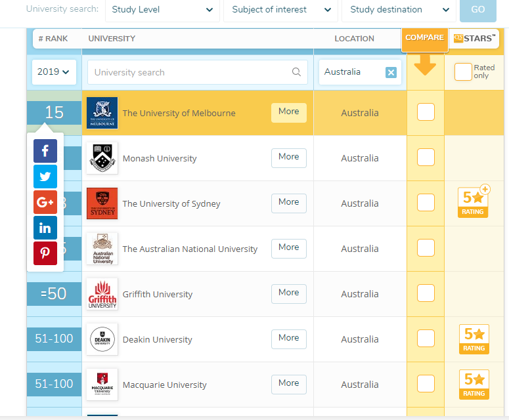
Task: Click rank 15 cell
Action: (x=55, y=112)
